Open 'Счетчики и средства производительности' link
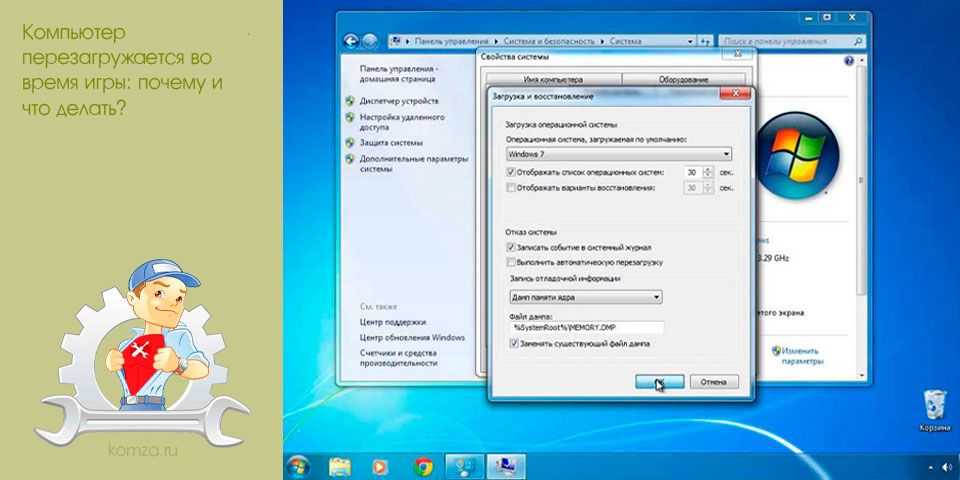Image resolution: width=960 pixels, height=480 pixels. [x=399, y=358]
